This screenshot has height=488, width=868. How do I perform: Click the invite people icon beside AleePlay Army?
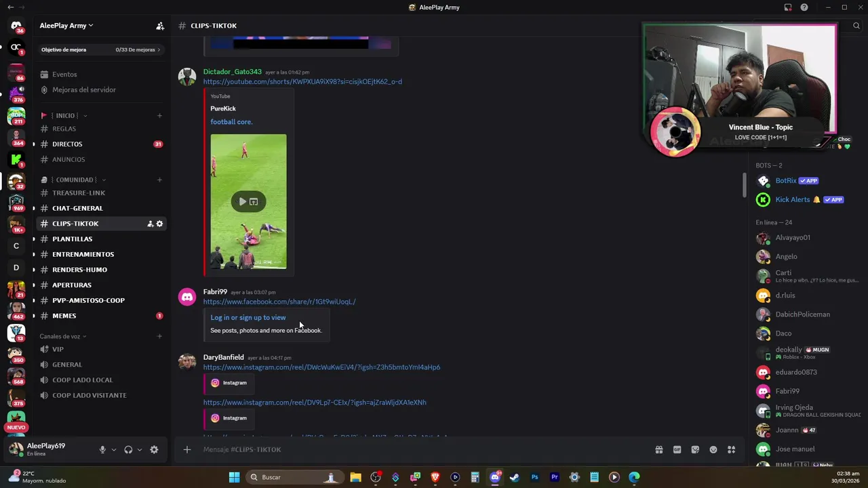[160, 26]
